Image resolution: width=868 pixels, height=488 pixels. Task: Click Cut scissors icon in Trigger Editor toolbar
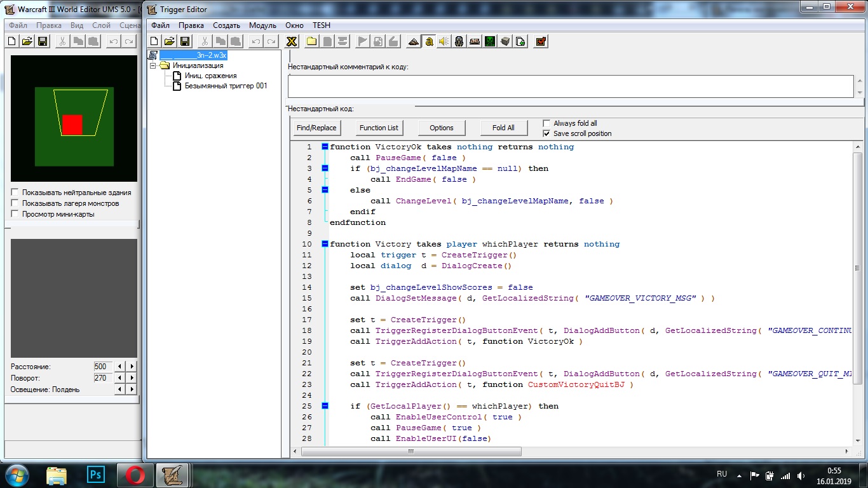pos(205,41)
